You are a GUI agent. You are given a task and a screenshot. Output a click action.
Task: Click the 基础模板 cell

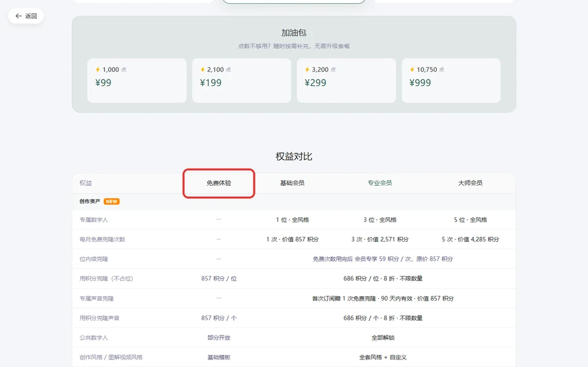click(219, 358)
